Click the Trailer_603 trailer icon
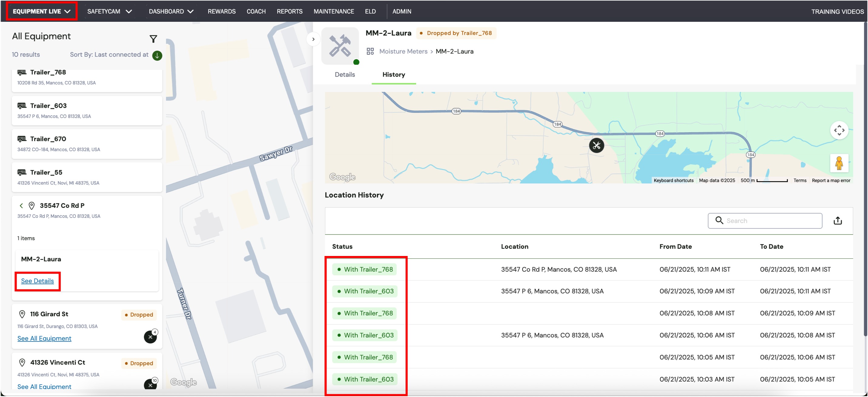 tap(22, 105)
